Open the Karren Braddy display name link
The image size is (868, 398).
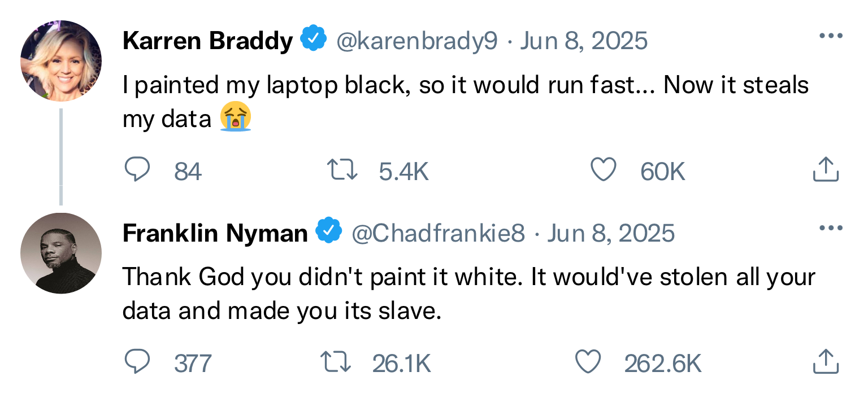click(x=207, y=41)
